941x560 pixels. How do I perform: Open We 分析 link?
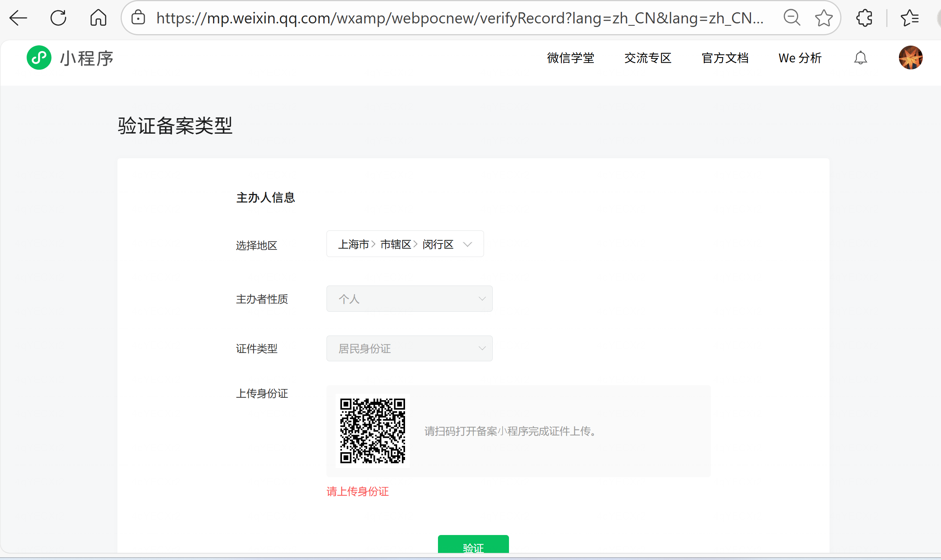[800, 58]
